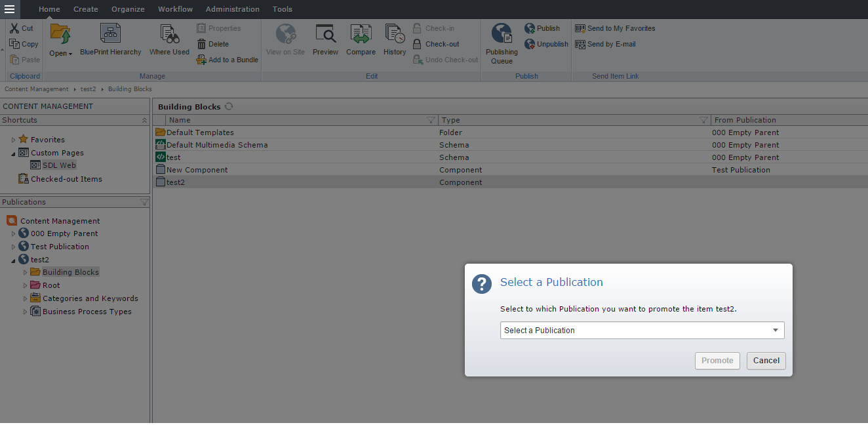Switch to the Workflow ribbon tab
The width and height of the screenshot is (868, 425).
(x=175, y=9)
